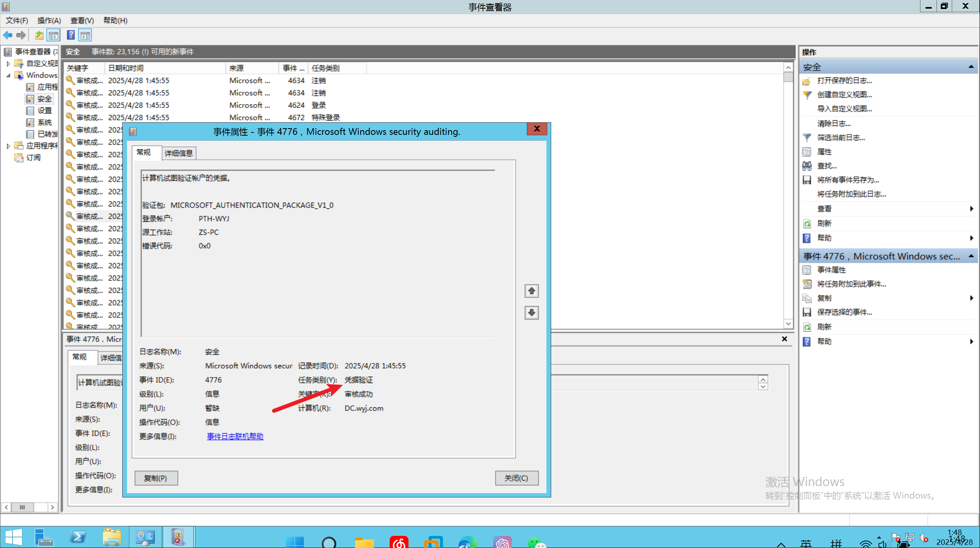Open Event Log Online Help link
The image size is (980, 548).
[x=235, y=436]
